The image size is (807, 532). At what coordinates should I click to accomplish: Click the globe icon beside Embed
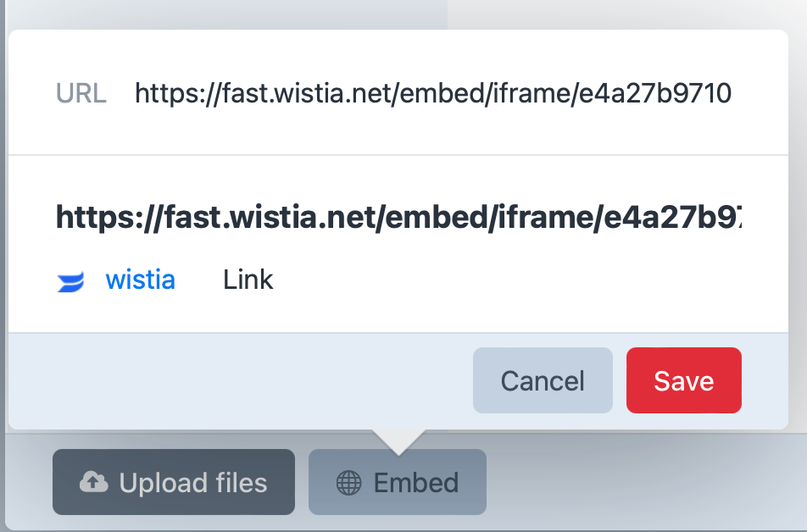click(x=349, y=483)
